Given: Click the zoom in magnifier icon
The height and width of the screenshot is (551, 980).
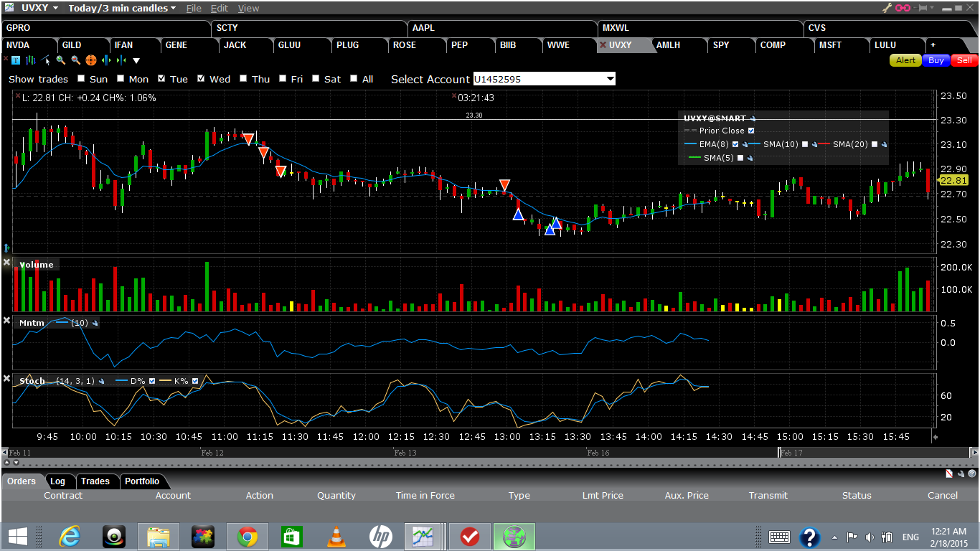Looking at the screenshot, I should [x=61, y=61].
